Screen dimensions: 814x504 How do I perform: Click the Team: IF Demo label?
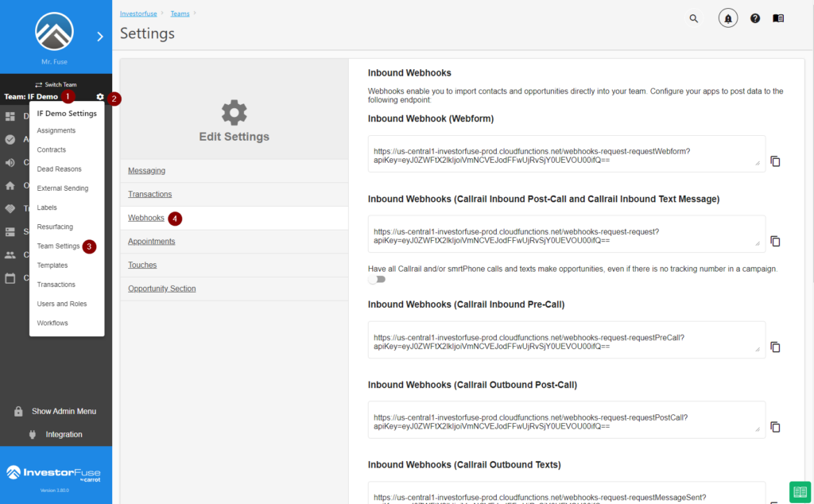[31, 96]
